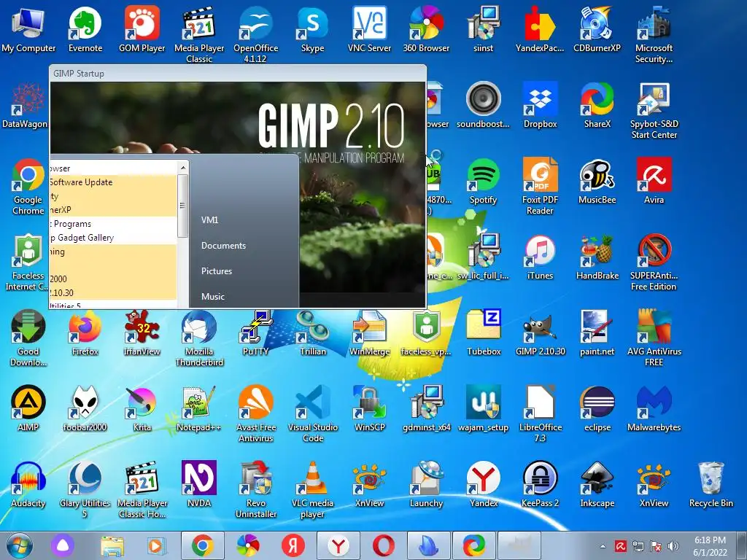Open the volume control in the tray
The image size is (747, 560).
(x=673, y=546)
